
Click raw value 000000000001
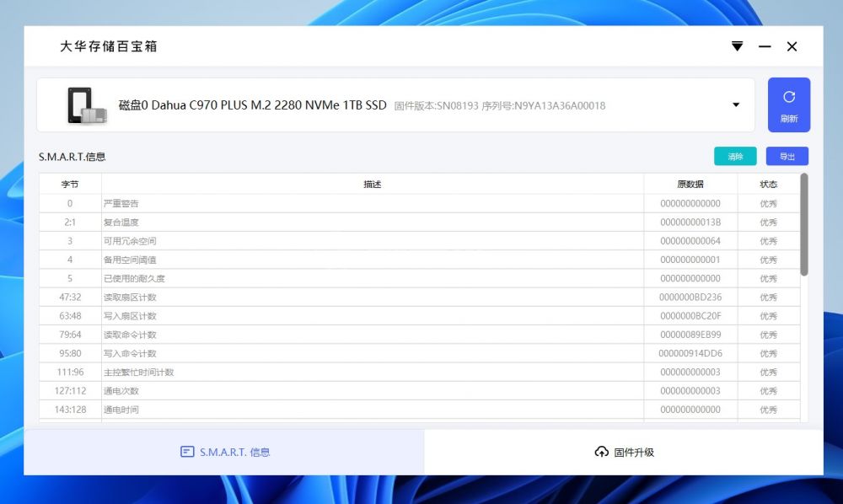point(690,260)
